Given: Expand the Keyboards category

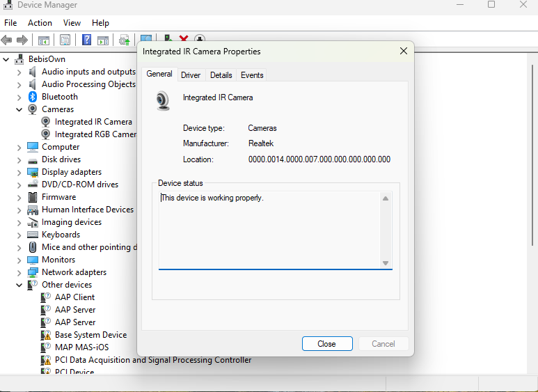Looking at the screenshot, I should click(x=19, y=235).
